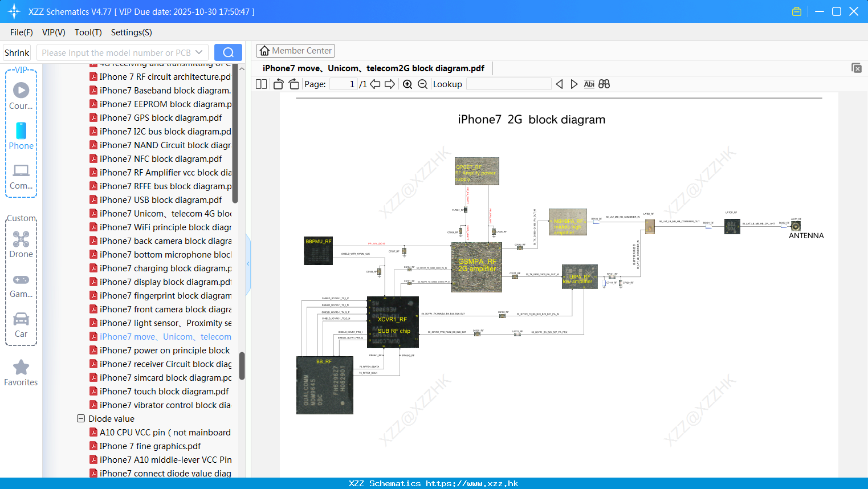868x489 pixels.
Task: Open the File(F) menu
Action: [x=22, y=32]
